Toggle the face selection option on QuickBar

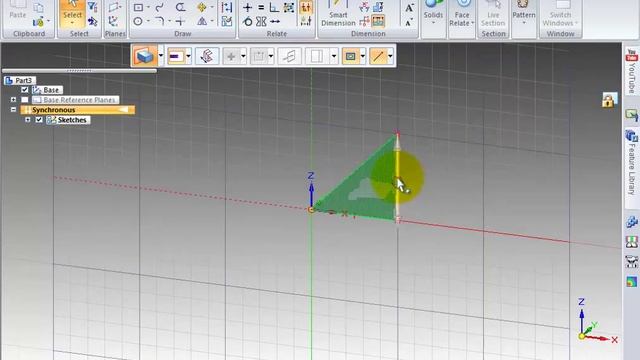pyautogui.click(x=351, y=56)
